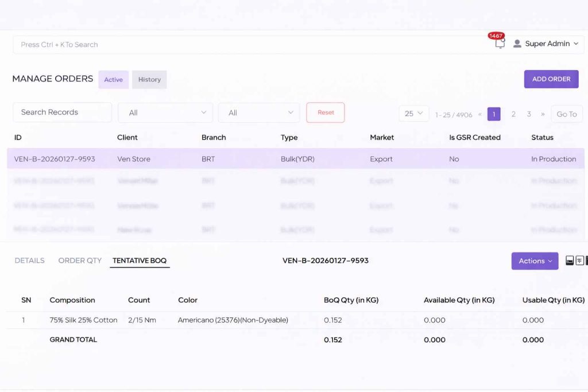Go to page 2 of orders
Screen dimensions: 588x392
click(513, 114)
